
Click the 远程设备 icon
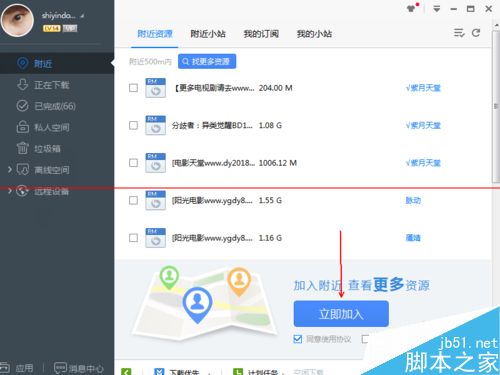tap(23, 191)
